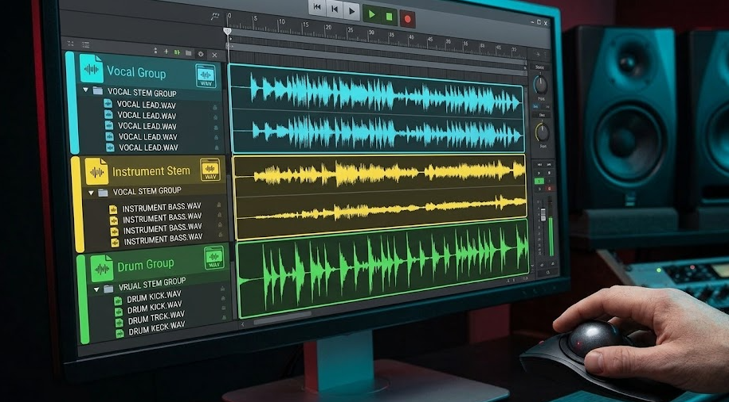
Task: Click the green file icon beside DRUM TRCK.WAV
Action: pyautogui.click(x=119, y=323)
